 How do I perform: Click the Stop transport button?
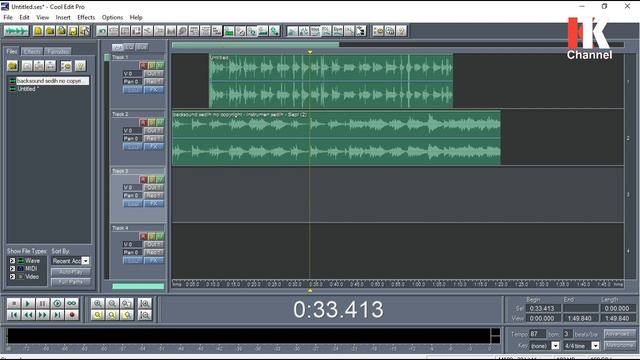pos(13,303)
